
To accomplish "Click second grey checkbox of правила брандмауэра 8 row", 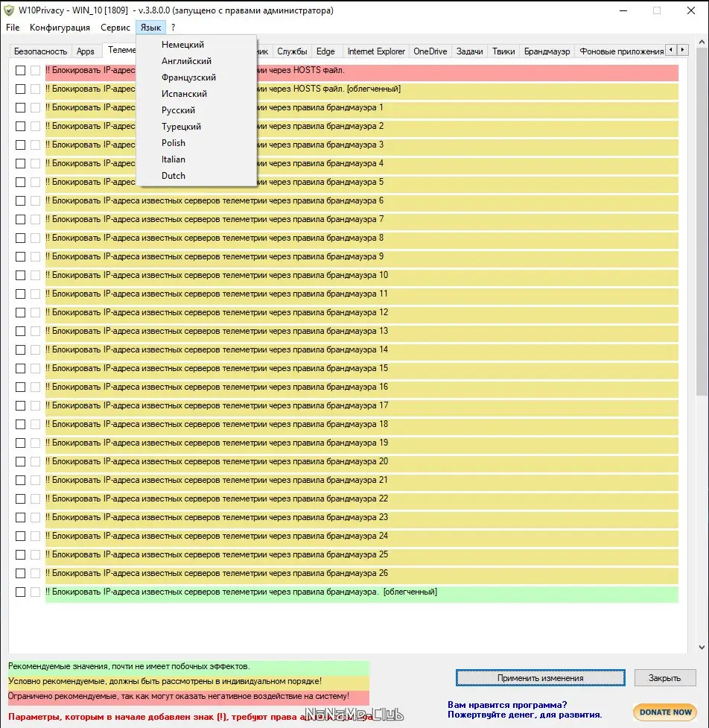I will [35, 238].
